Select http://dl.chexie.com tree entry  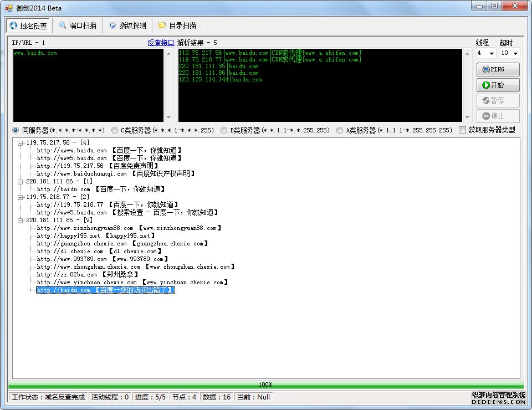tap(99, 252)
